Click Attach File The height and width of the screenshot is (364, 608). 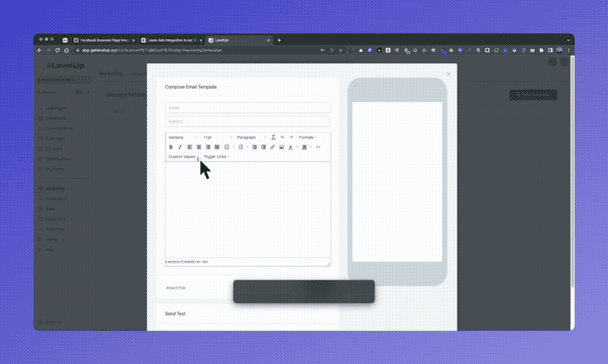coord(176,288)
